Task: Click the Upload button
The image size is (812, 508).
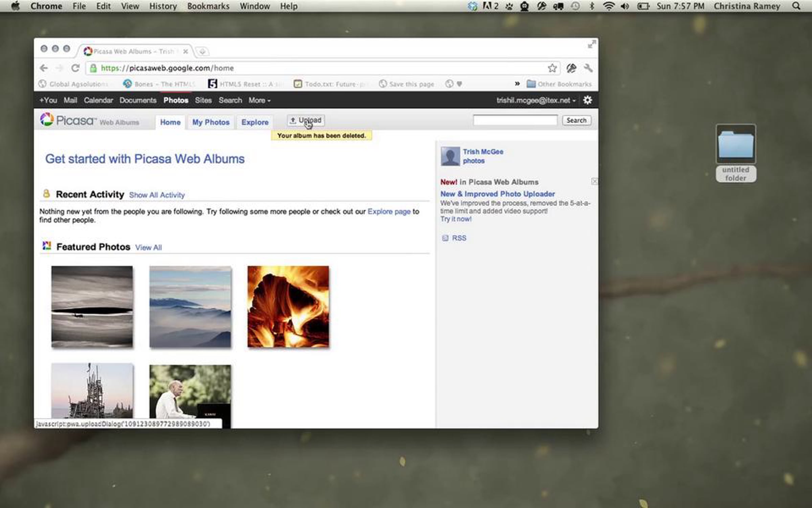Action: 306,120
